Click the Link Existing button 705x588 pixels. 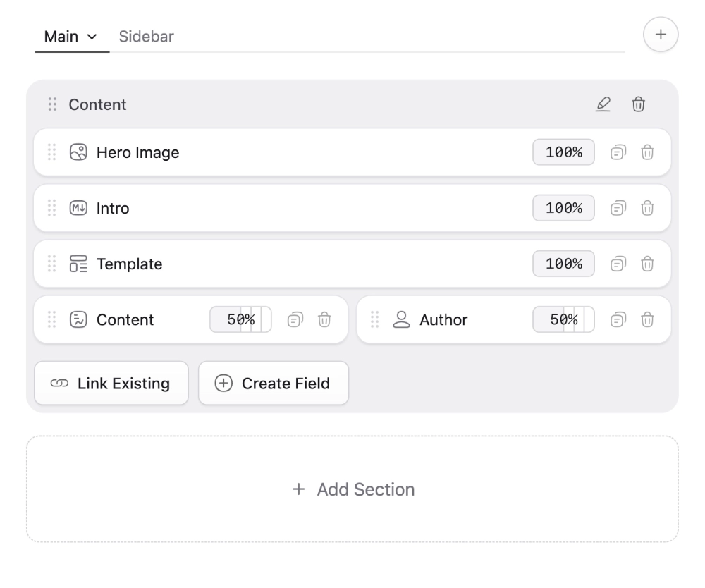tap(111, 384)
